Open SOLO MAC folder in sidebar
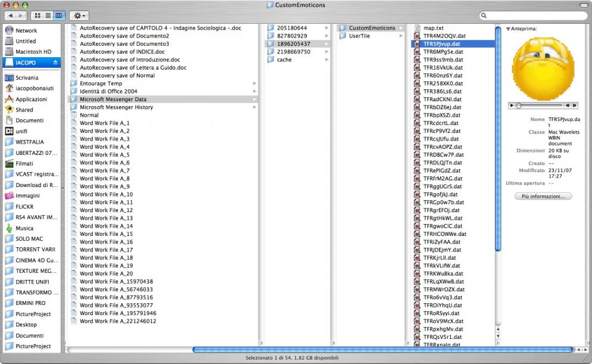 coord(29,239)
